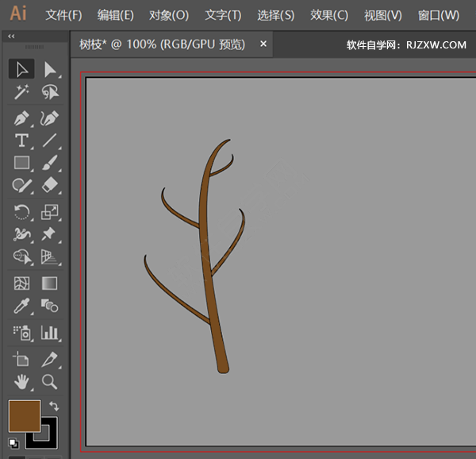Viewport: 476px width, 459px height.
Task: Select the Direct Selection tool
Action: [x=50, y=69]
